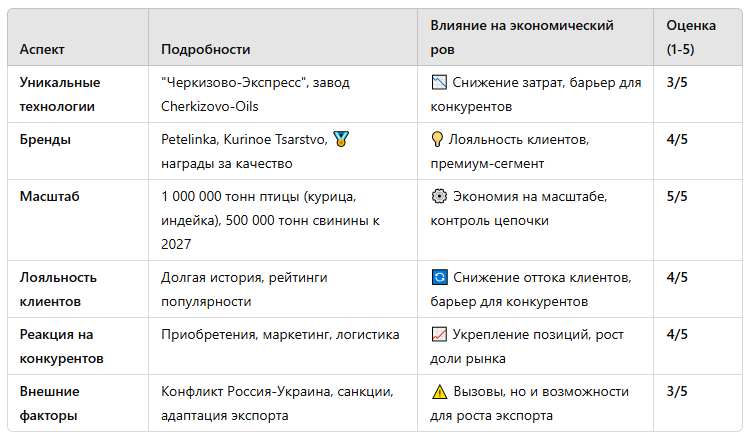Click the Внешние факторы row label
Image resolution: width=753 pixels, height=443 pixels.
tap(49, 404)
